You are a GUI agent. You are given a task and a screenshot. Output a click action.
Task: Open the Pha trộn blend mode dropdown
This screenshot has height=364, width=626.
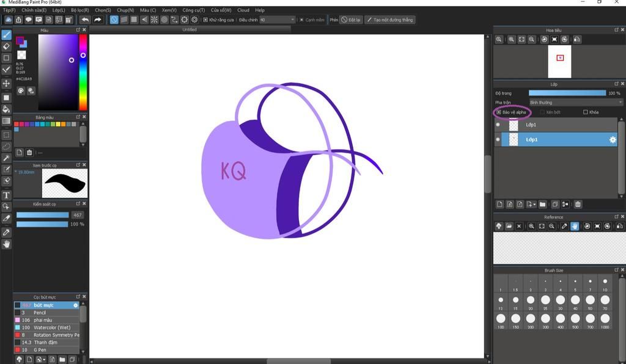[x=576, y=103]
